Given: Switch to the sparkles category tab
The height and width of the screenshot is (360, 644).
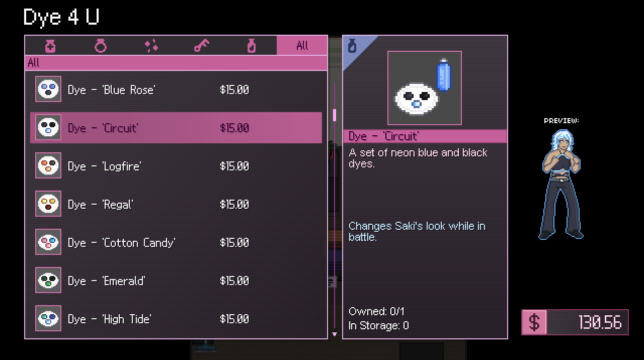Looking at the screenshot, I should point(151,46).
